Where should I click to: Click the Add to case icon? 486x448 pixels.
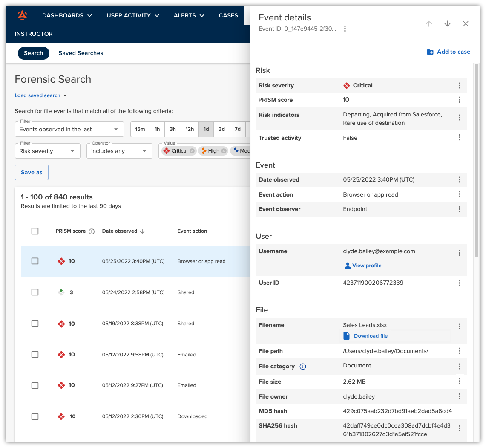[431, 52]
